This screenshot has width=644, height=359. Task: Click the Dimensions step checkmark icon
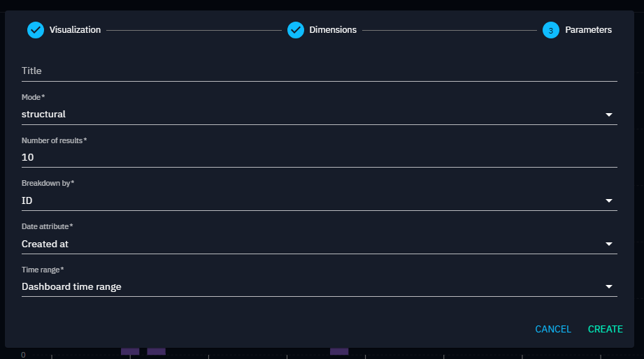(296, 30)
